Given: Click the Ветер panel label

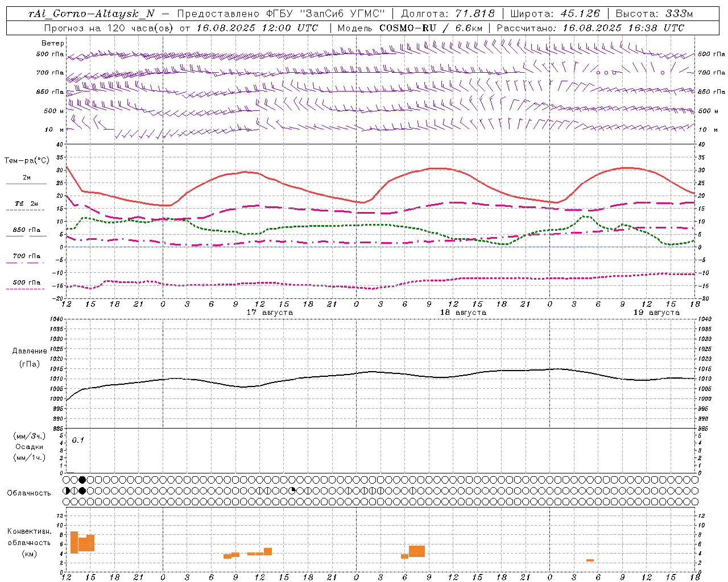Looking at the screenshot, I should tap(53, 43).
